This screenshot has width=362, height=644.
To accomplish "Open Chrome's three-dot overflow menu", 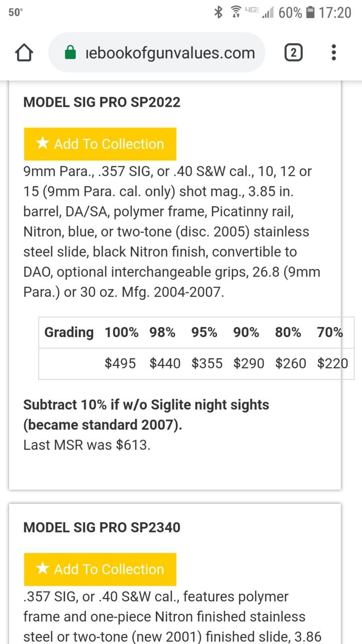I will (x=334, y=52).
